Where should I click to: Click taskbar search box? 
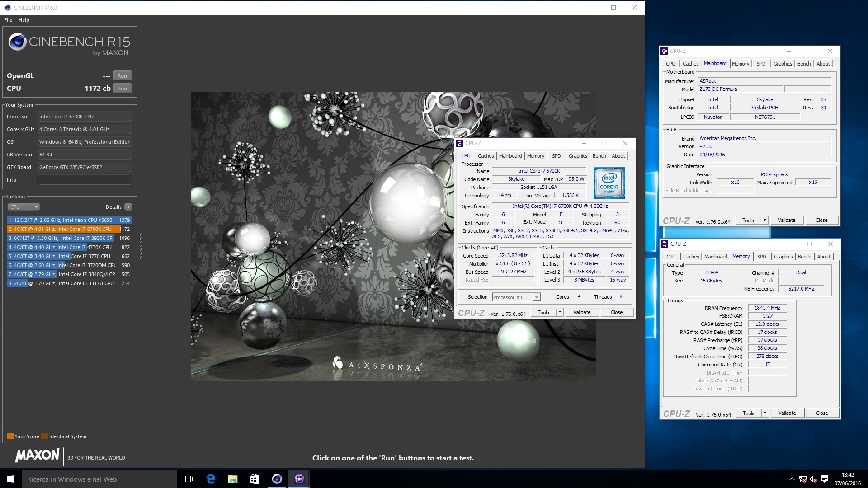coord(99,479)
